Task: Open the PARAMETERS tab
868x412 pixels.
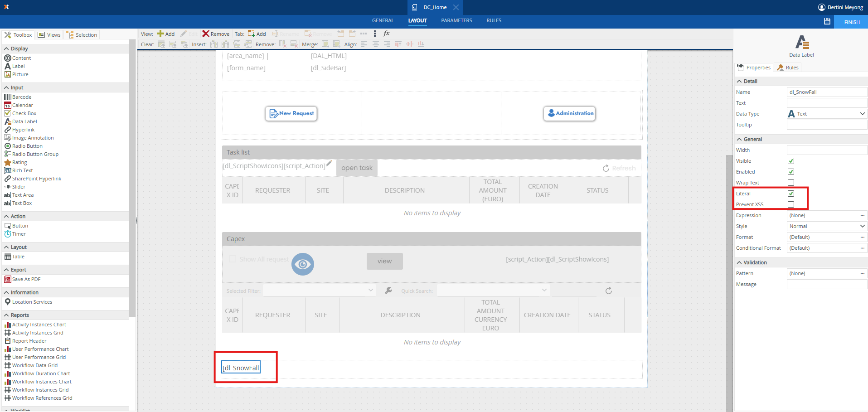Action: click(456, 20)
